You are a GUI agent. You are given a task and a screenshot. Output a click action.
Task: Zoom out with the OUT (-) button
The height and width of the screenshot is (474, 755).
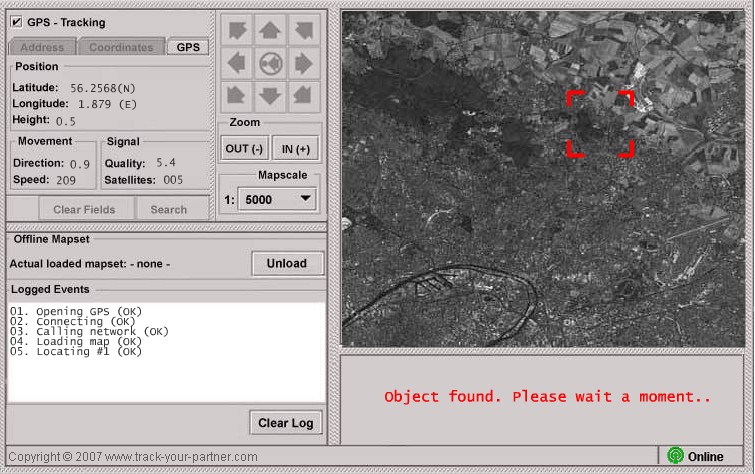pos(244,148)
